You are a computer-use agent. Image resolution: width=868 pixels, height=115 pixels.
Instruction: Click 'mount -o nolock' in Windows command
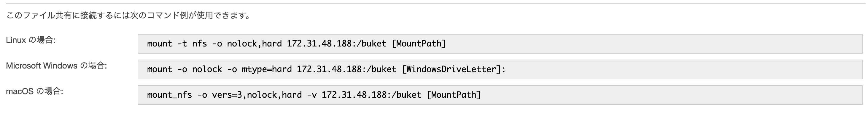pyautogui.click(x=185, y=69)
